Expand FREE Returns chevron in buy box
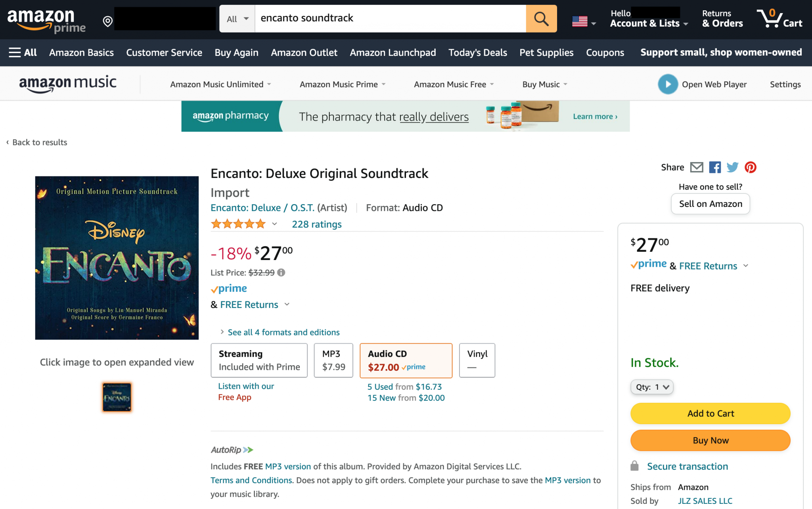 click(745, 266)
